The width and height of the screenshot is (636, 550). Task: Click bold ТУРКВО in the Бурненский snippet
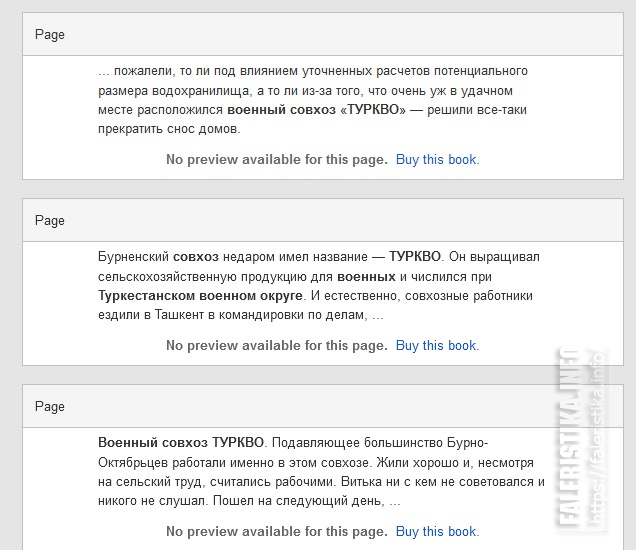[415, 257]
